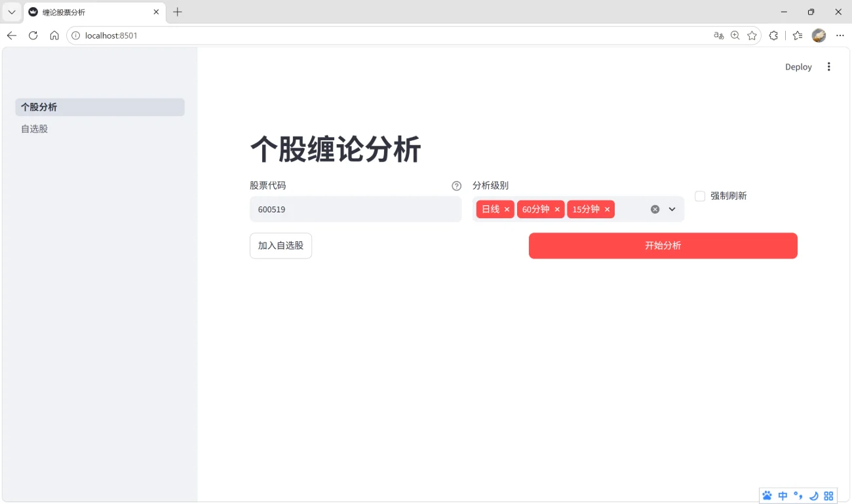This screenshot has width=852, height=504.
Task: Remove the 日线 tag
Action: [507, 209]
